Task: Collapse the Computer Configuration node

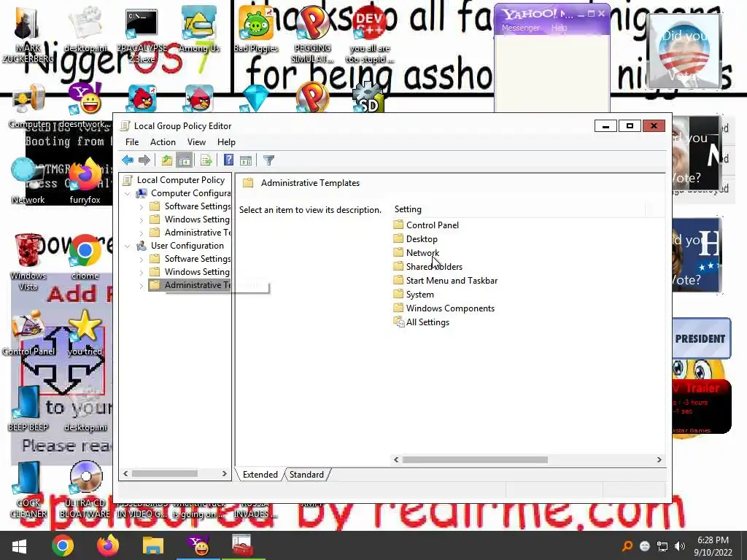Action: click(x=127, y=193)
